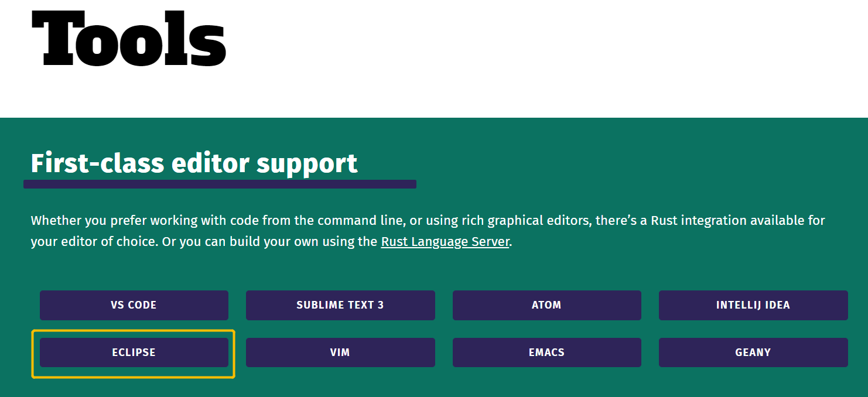868x397 pixels.
Task: Click the highlighted Eclipse tile
Action: [134, 352]
